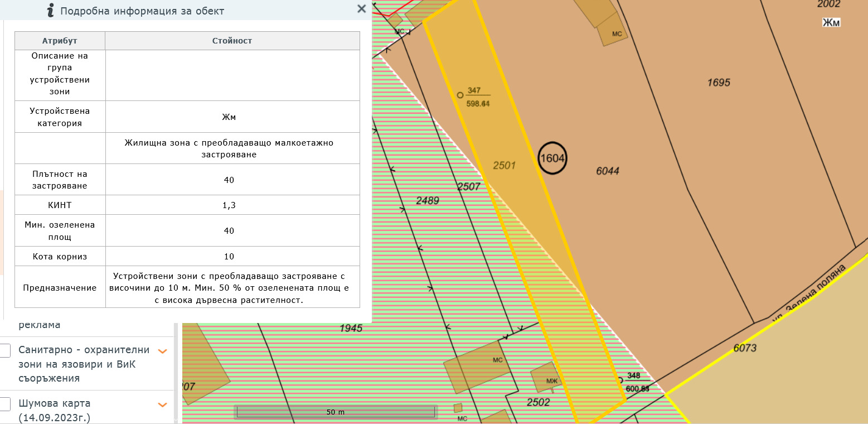Image resolution: width=868 pixels, height=424 pixels.
Task: Click the MC building at top right
Action: click(613, 32)
